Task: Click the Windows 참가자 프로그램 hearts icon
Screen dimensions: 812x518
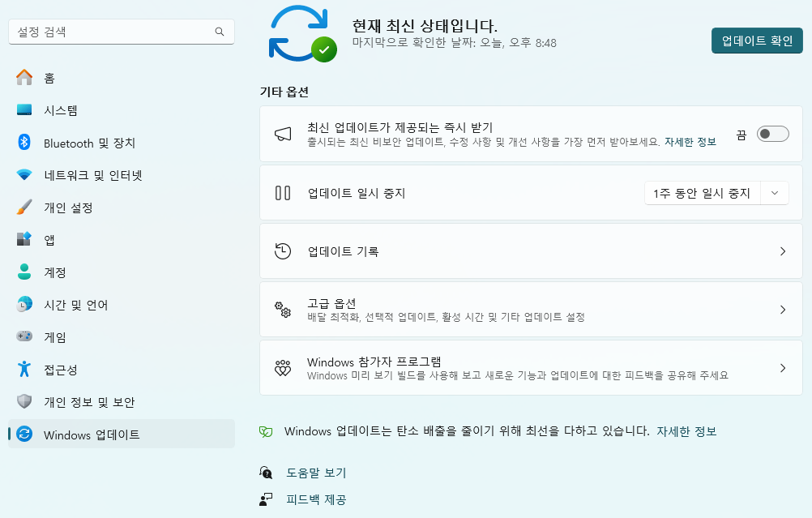Action: point(283,368)
